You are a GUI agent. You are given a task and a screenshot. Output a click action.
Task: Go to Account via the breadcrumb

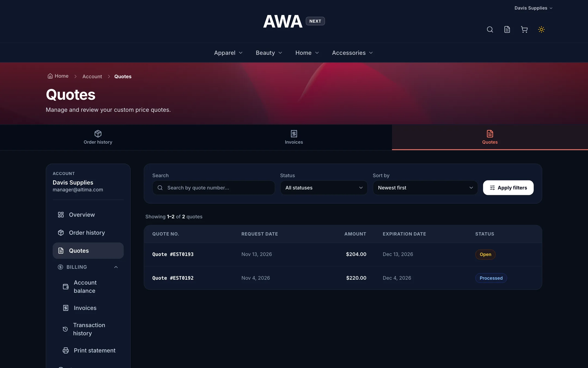[x=92, y=77]
